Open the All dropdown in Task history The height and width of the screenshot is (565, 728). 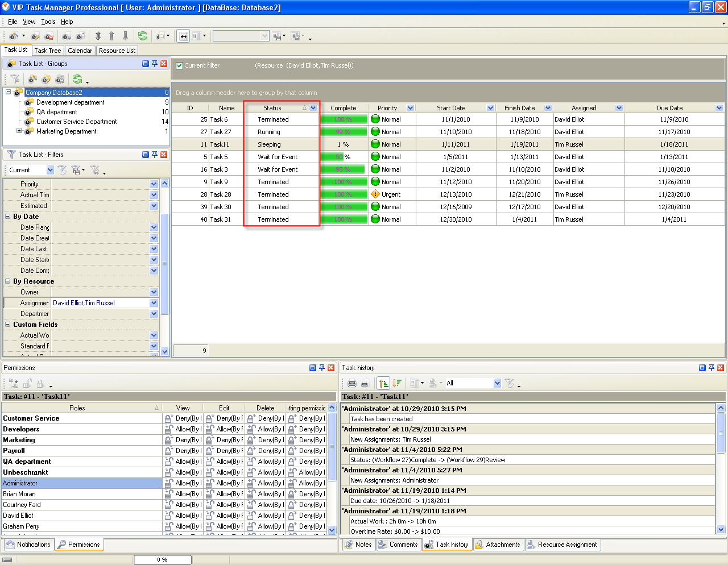[497, 383]
